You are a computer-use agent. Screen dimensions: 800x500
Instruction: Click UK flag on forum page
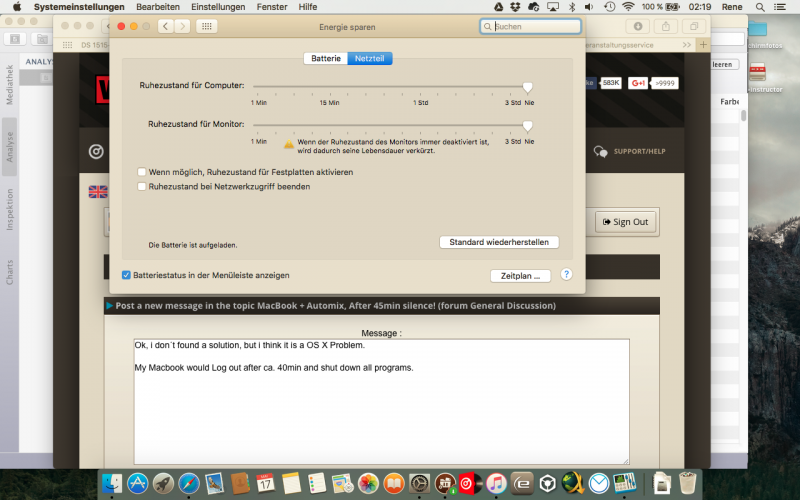coord(98,192)
